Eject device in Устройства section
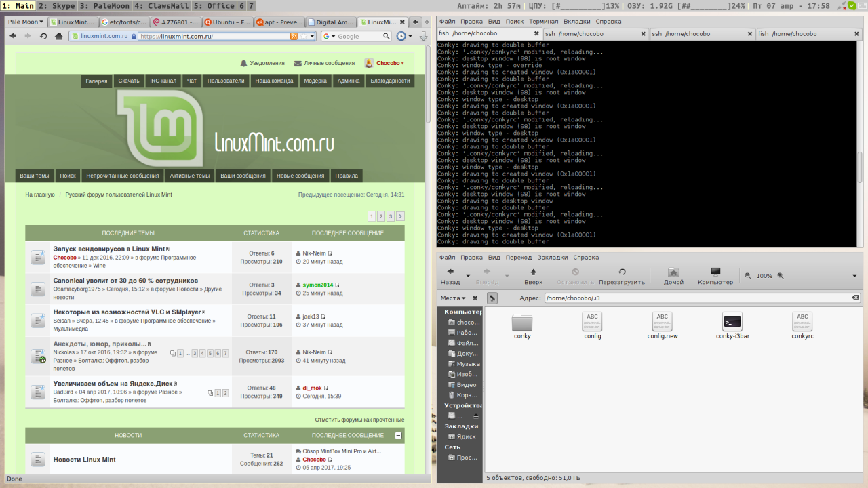Viewport: 868px width, 488px height. (476, 415)
